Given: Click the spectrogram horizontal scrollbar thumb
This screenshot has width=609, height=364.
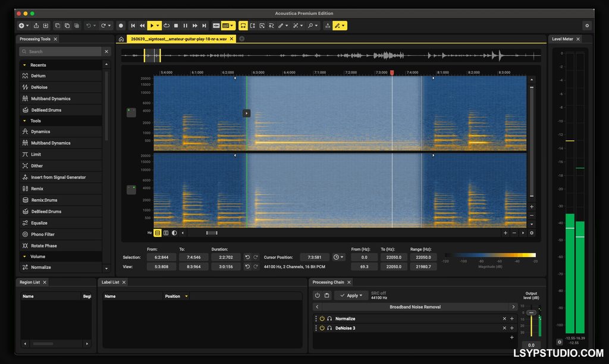Looking at the screenshot, I should [212, 233].
